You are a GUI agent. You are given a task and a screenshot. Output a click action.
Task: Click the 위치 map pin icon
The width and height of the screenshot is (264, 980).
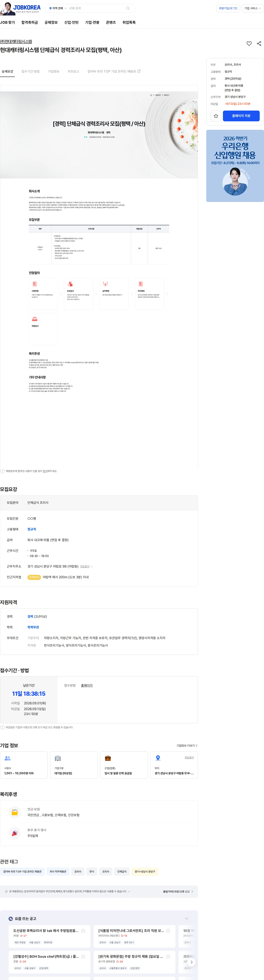(x=158, y=758)
